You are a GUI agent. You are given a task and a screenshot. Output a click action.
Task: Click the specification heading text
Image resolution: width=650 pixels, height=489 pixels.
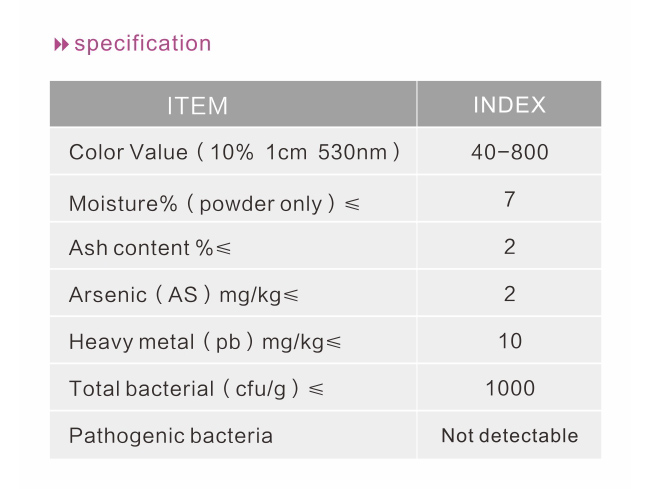pyautogui.click(x=143, y=44)
